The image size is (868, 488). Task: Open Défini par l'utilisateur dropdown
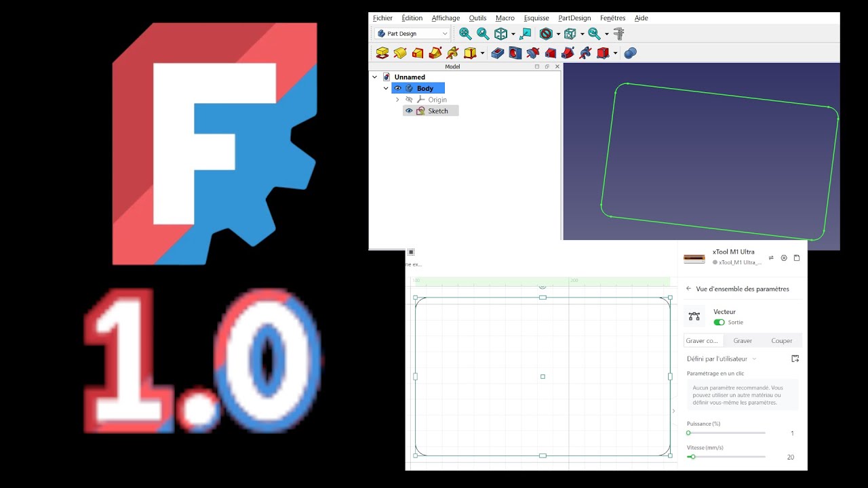pyautogui.click(x=722, y=359)
